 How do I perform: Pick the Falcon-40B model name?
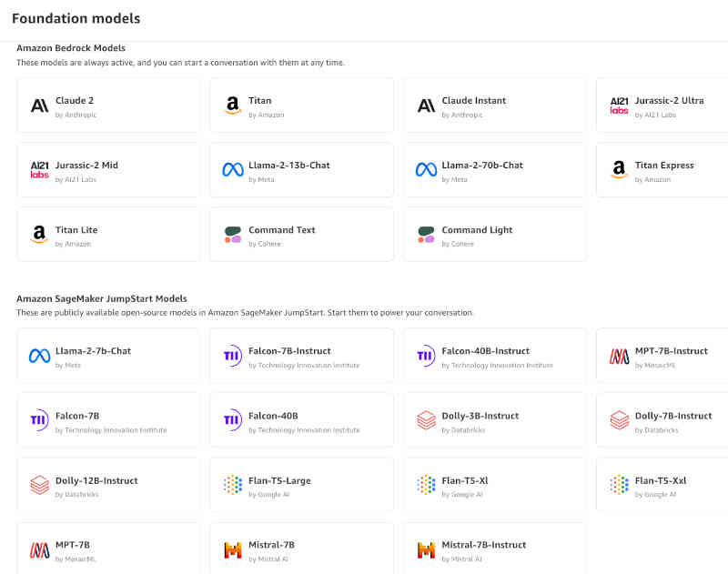pos(273,416)
